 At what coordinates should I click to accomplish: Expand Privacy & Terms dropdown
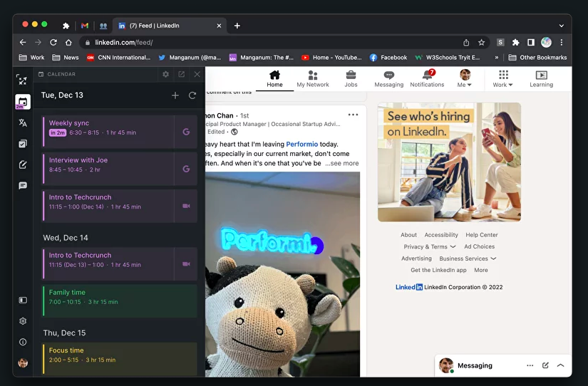(x=429, y=246)
